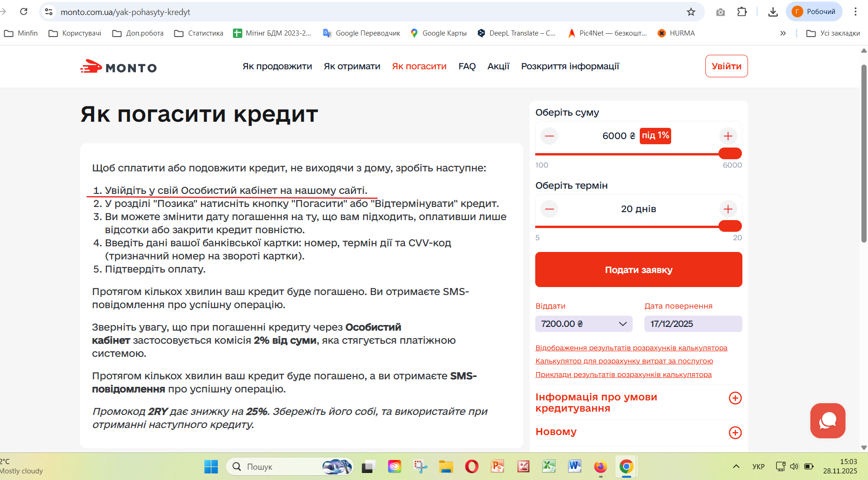The height and width of the screenshot is (480, 868).
Task: Open Відображення результатів розрахунків калькулятора link
Action: 631,348
